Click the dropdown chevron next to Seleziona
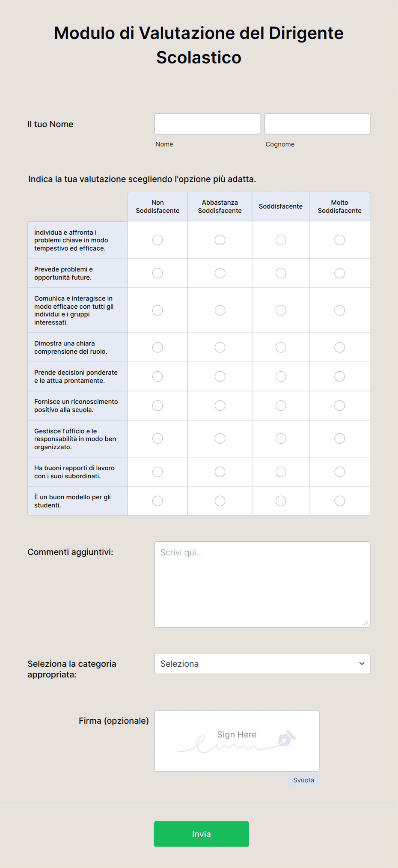398x868 pixels. (x=362, y=663)
